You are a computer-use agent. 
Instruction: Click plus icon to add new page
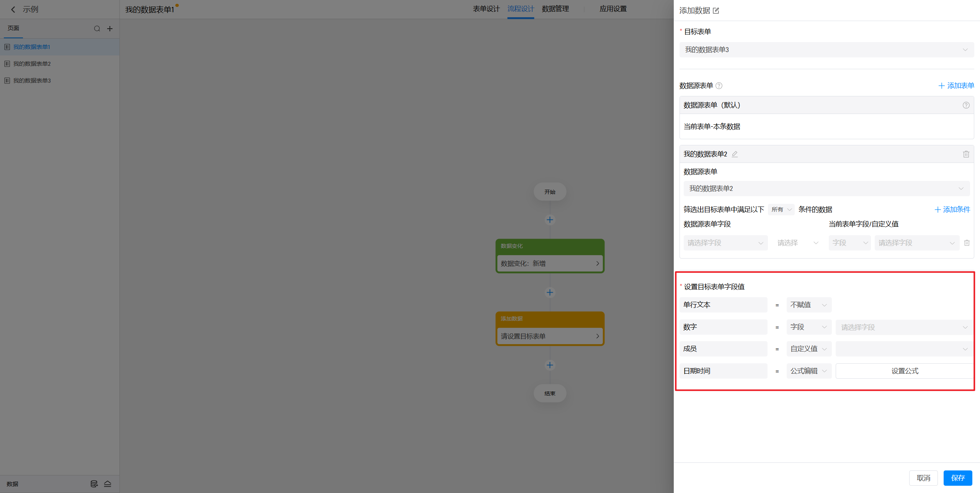coord(110,29)
